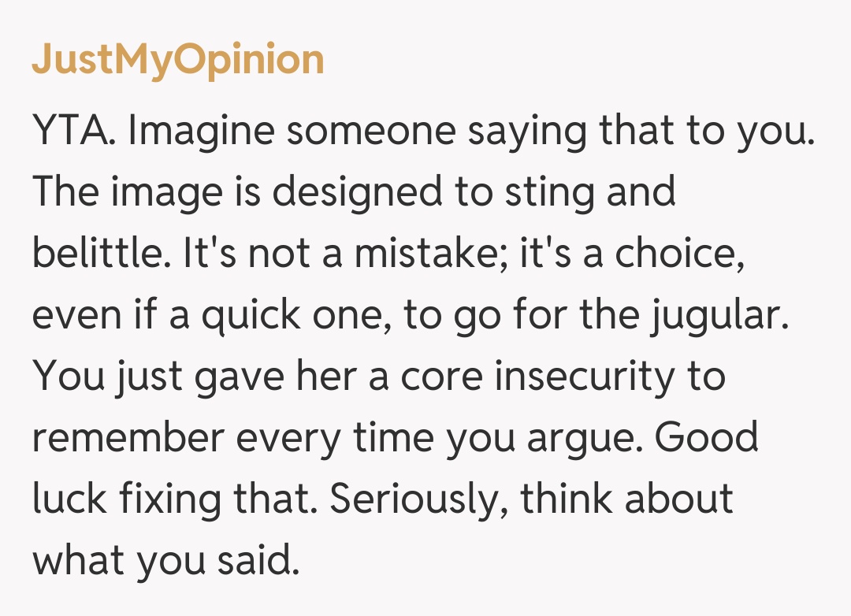
Task: Click the word "jugular" in the comment
Action: click(x=720, y=317)
